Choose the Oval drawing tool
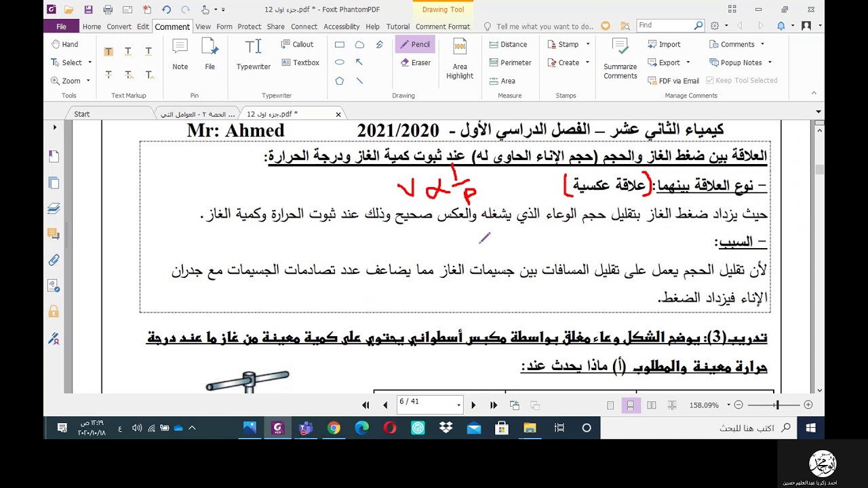Image resolution: width=868 pixels, height=488 pixels. coord(339,62)
